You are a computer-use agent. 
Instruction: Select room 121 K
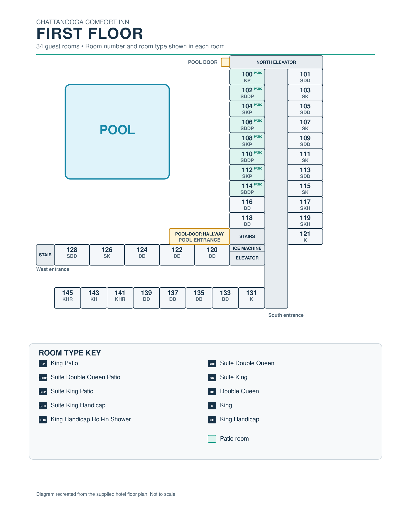tap(305, 236)
